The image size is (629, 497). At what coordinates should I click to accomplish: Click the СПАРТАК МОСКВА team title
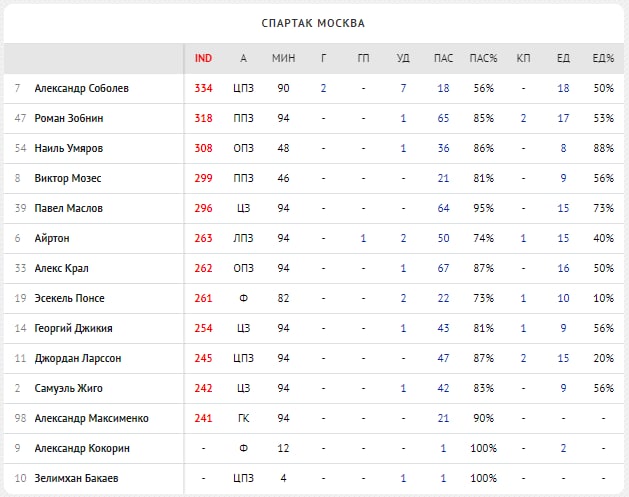tap(313, 23)
